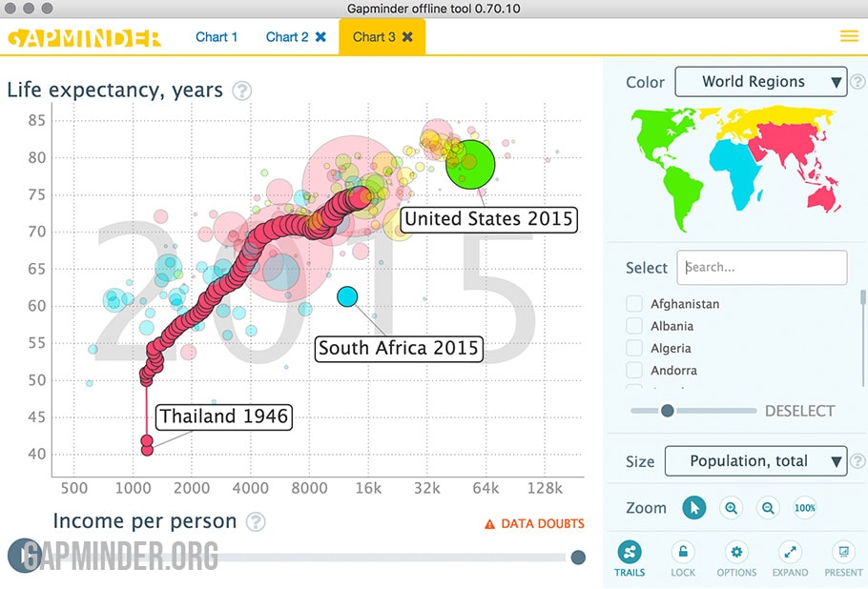
Task: Click help icon beside Life expectancy title
Action: (242, 91)
